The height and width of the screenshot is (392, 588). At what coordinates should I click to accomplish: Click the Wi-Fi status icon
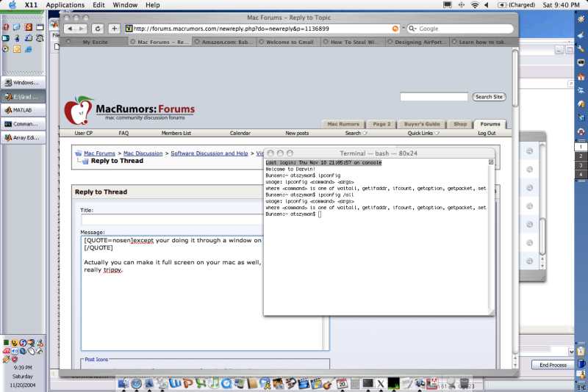pyautogui.click(x=475, y=5)
